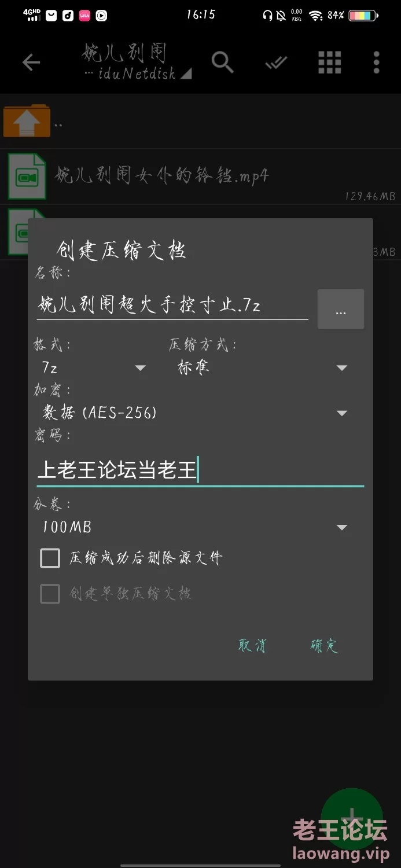Switch view using the grid icon
The height and width of the screenshot is (868, 401).
[329, 62]
